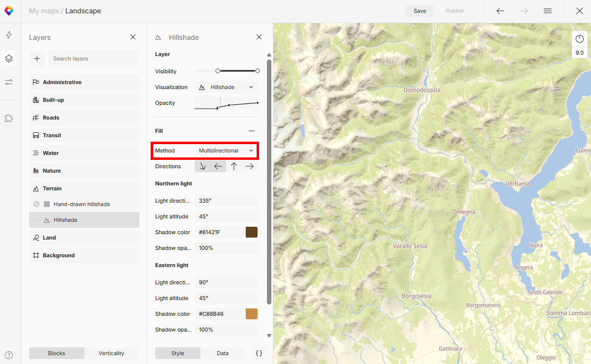Open the Northern light shadow color swatch
591x364 pixels.
click(251, 232)
